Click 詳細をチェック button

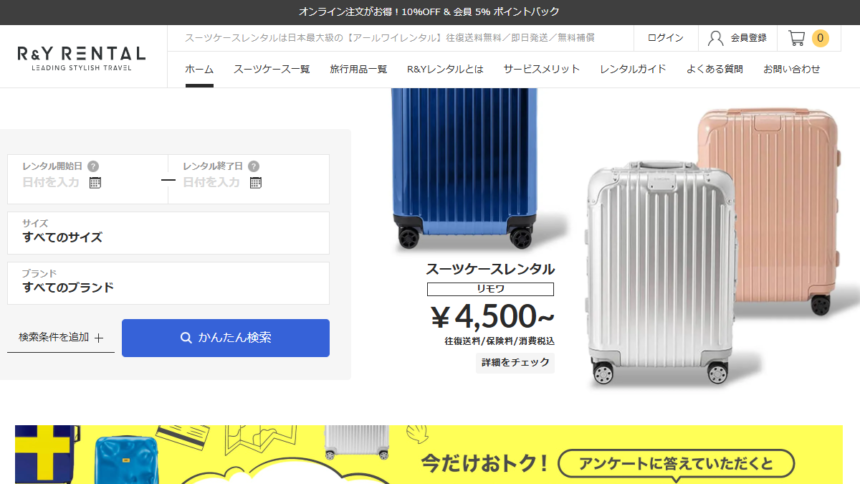(x=515, y=362)
